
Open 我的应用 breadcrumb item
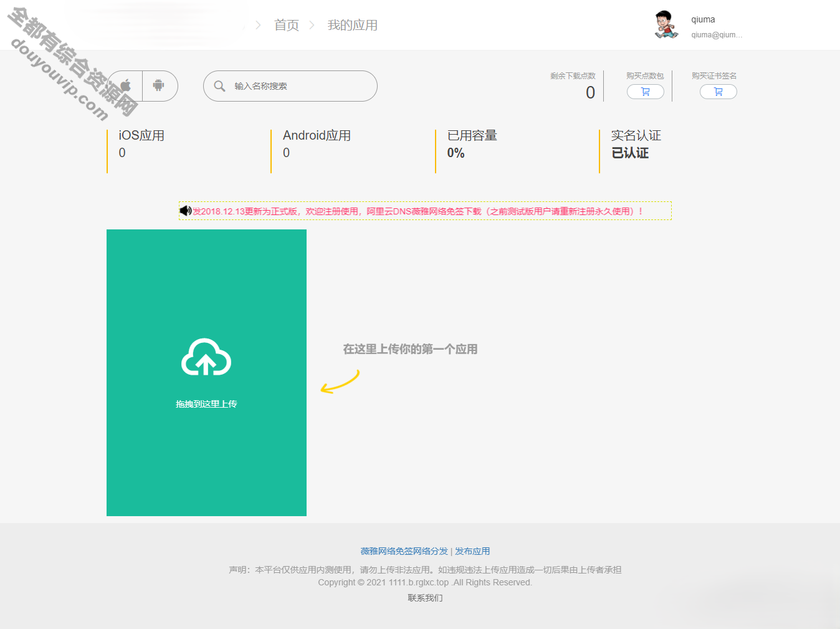(353, 25)
